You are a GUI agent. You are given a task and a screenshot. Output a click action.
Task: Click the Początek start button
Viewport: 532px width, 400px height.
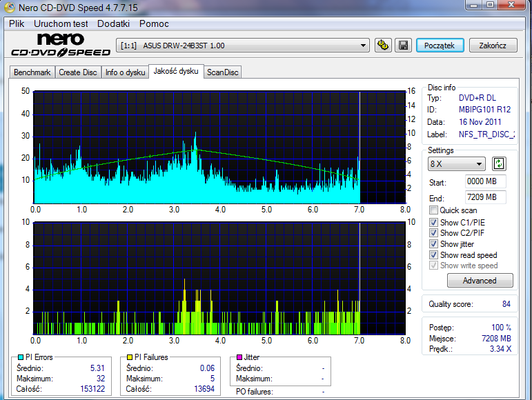click(x=440, y=46)
